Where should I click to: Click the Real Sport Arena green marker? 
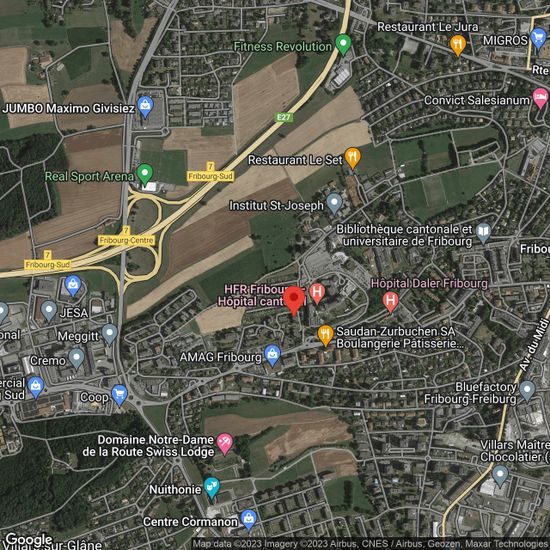tap(145, 174)
